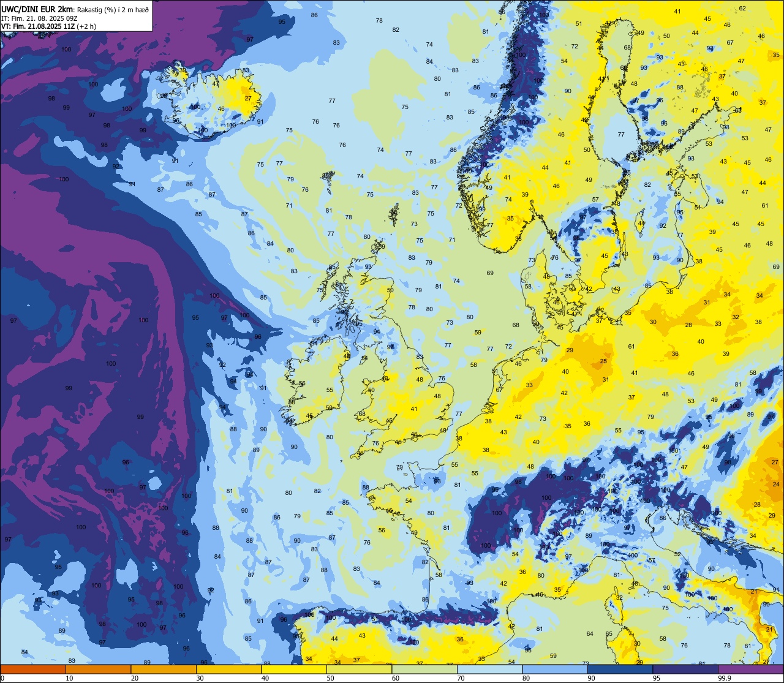Click the 20–30 legend color segment

(x=164, y=669)
